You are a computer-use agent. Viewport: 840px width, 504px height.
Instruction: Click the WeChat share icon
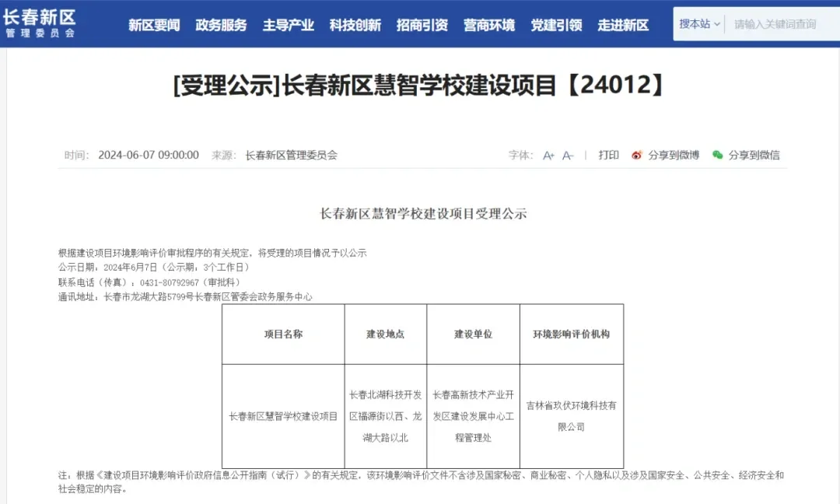pos(717,156)
